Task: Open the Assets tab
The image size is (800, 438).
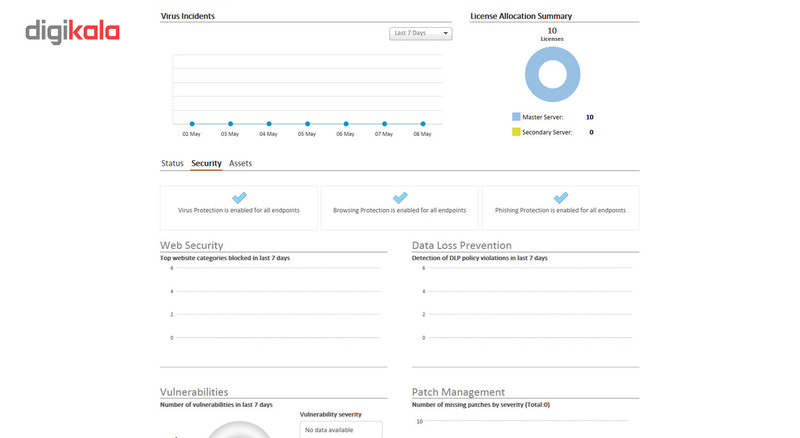Action: (x=240, y=163)
